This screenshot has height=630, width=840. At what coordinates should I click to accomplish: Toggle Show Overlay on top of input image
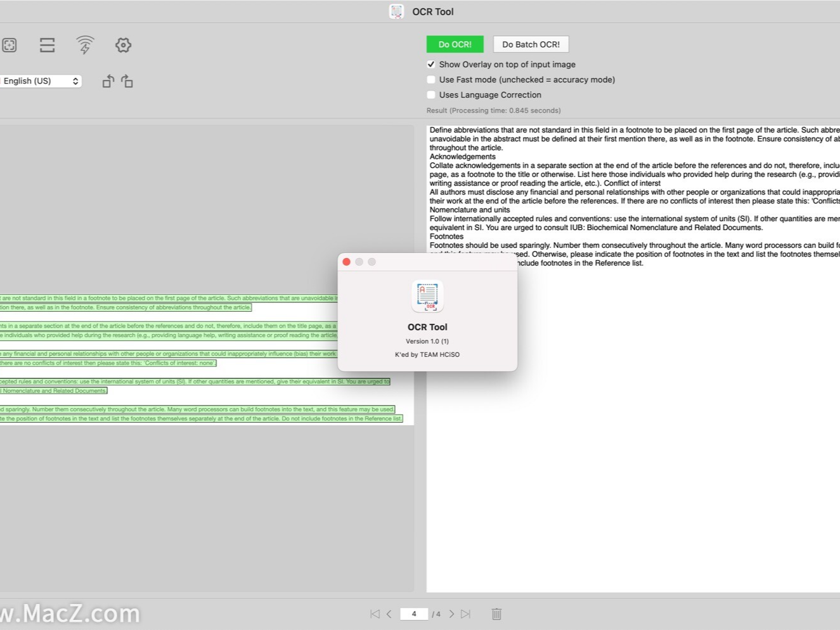click(431, 64)
